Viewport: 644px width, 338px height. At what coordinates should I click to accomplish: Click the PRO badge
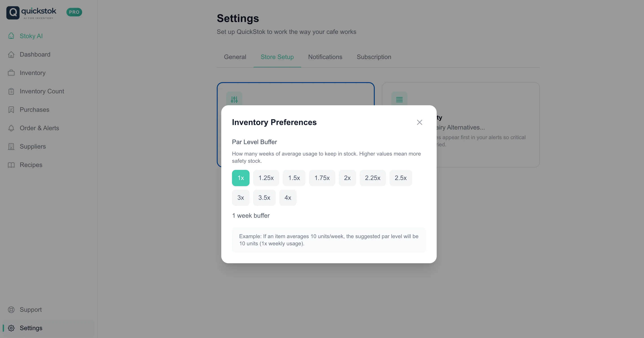click(74, 12)
